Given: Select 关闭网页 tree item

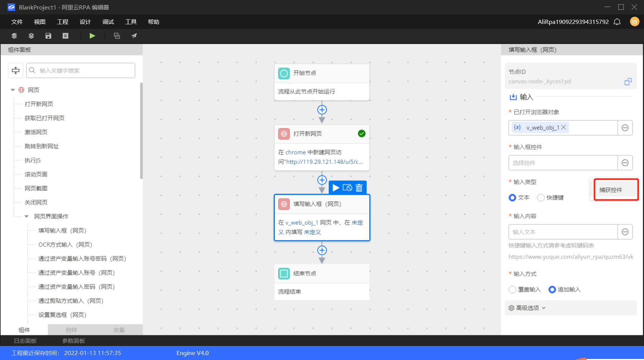Looking at the screenshot, I should point(36,202).
